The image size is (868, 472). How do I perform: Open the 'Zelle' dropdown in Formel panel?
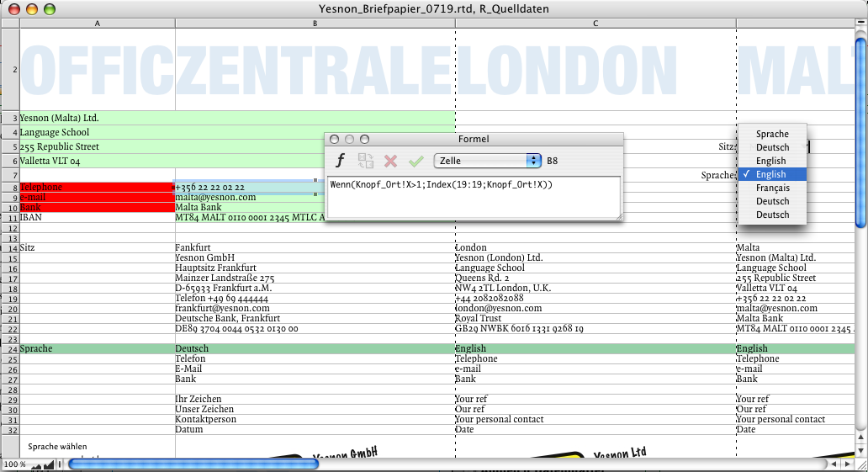pos(487,161)
